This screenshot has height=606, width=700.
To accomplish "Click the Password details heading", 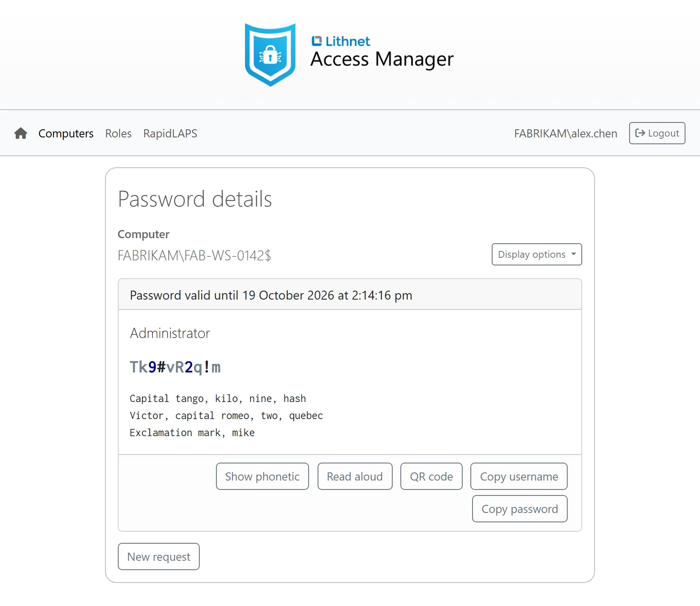I will 195,199.
